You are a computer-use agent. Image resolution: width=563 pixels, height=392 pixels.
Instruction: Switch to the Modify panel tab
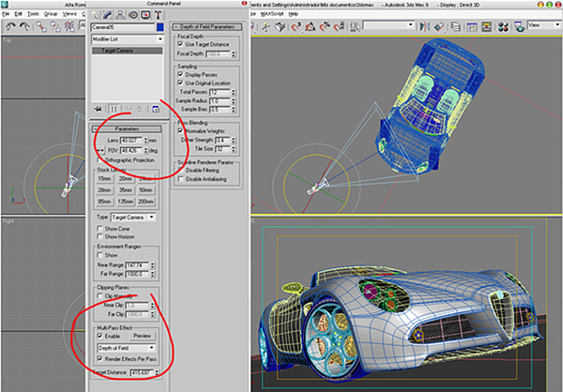pyautogui.click(x=107, y=15)
